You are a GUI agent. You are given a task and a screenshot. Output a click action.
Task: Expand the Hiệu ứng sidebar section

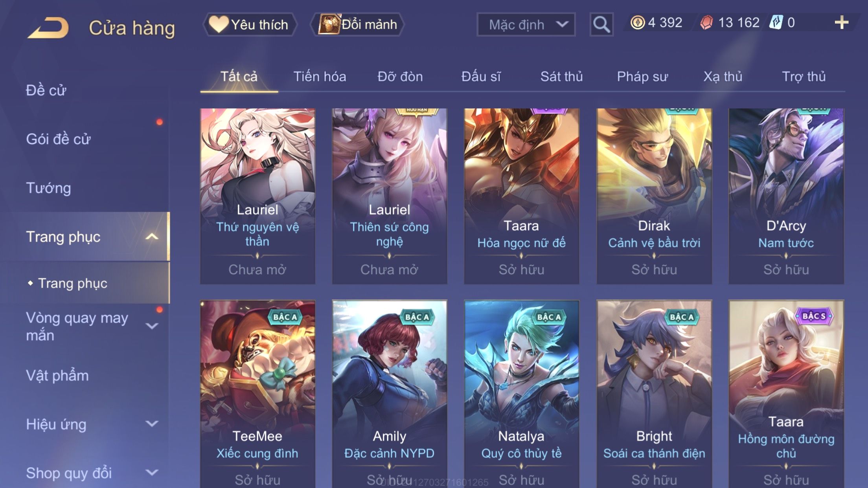(x=152, y=424)
